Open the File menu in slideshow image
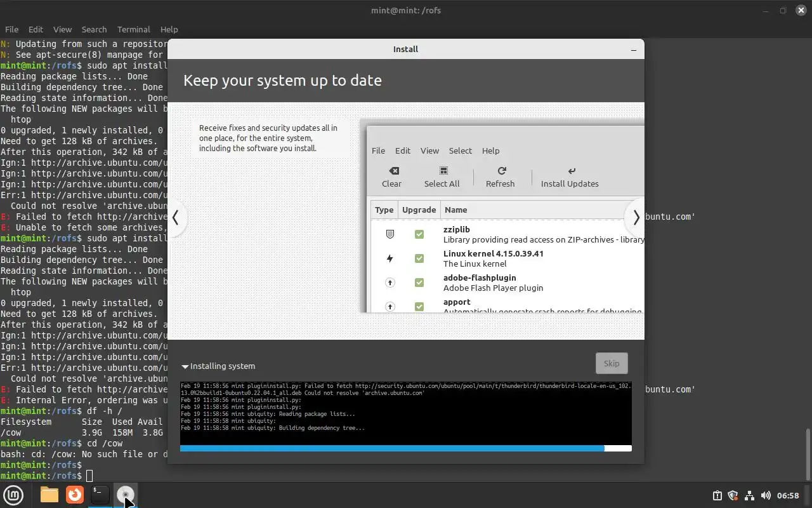 378,150
